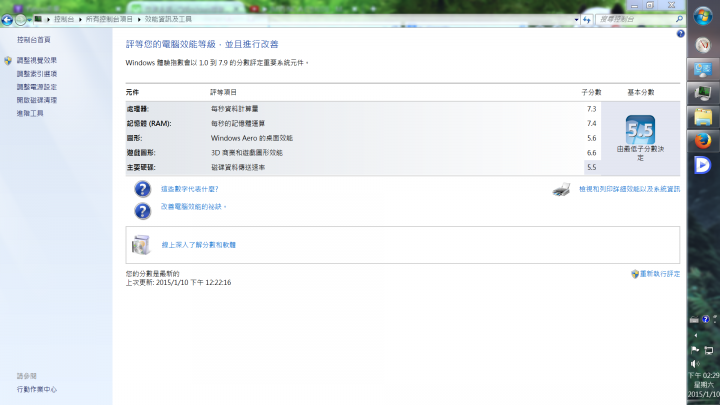Select the 主要硬碟 subscore value 5.5
The image size is (720, 405).
click(591, 168)
